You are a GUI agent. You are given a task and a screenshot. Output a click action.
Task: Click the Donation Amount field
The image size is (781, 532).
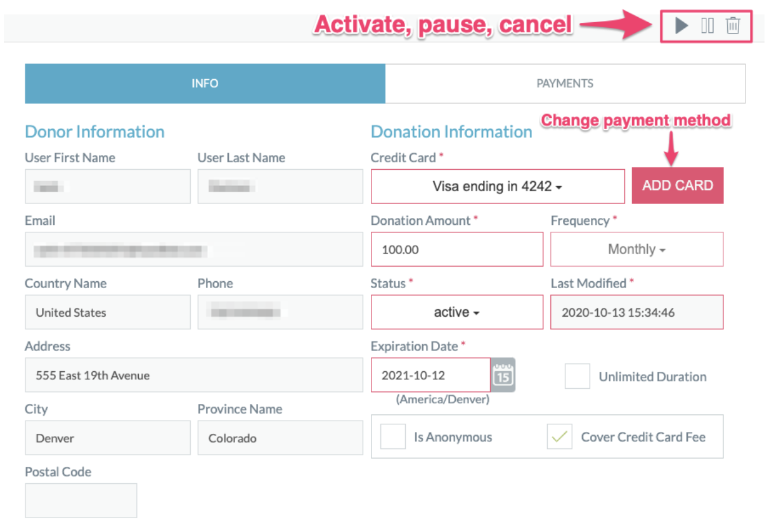click(x=456, y=250)
